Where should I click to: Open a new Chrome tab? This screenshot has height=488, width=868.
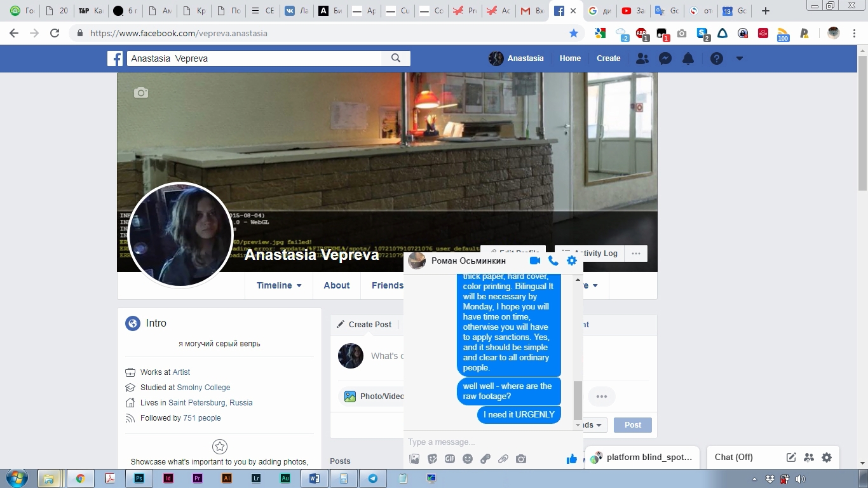[766, 11]
